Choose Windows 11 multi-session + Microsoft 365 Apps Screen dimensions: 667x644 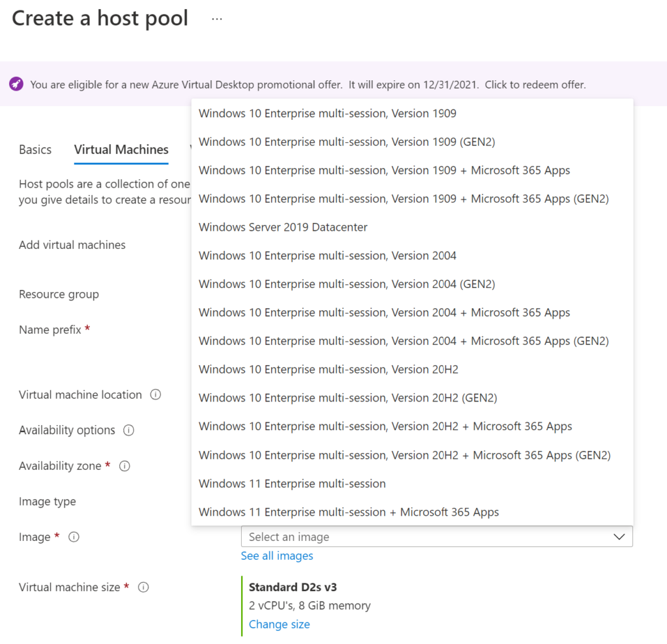point(412,512)
